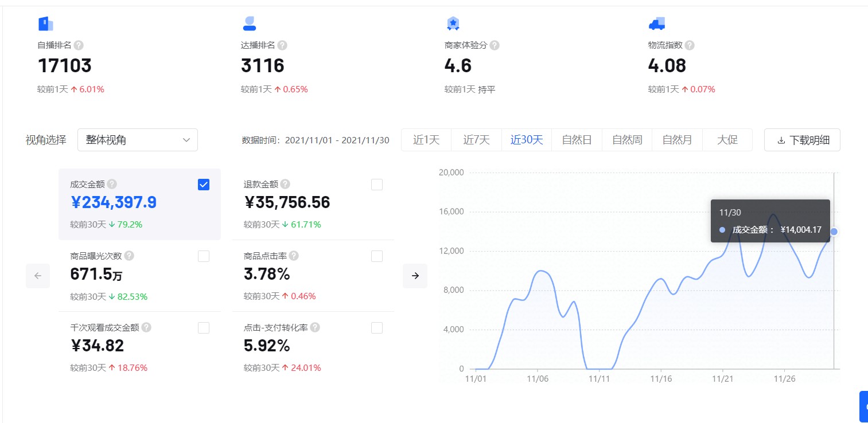Click the 数据时间 date range text

click(x=316, y=140)
